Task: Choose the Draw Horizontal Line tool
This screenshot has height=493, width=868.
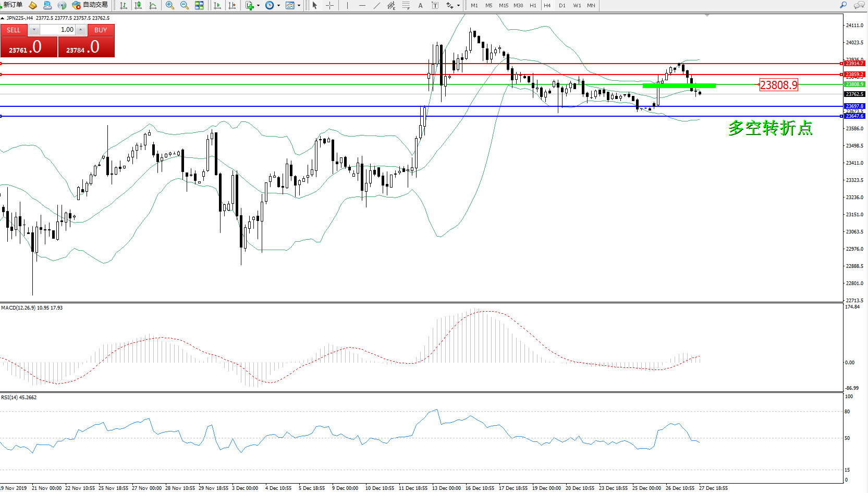Action: [362, 5]
